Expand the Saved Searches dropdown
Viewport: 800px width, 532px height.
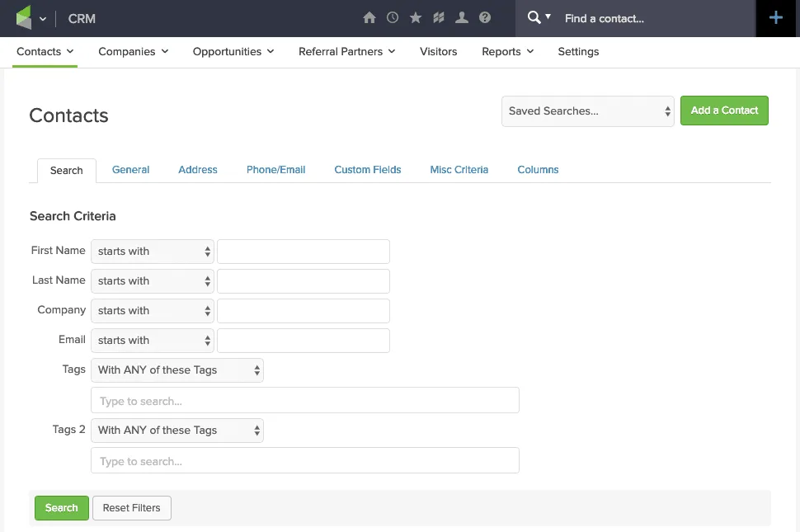click(589, 111)
